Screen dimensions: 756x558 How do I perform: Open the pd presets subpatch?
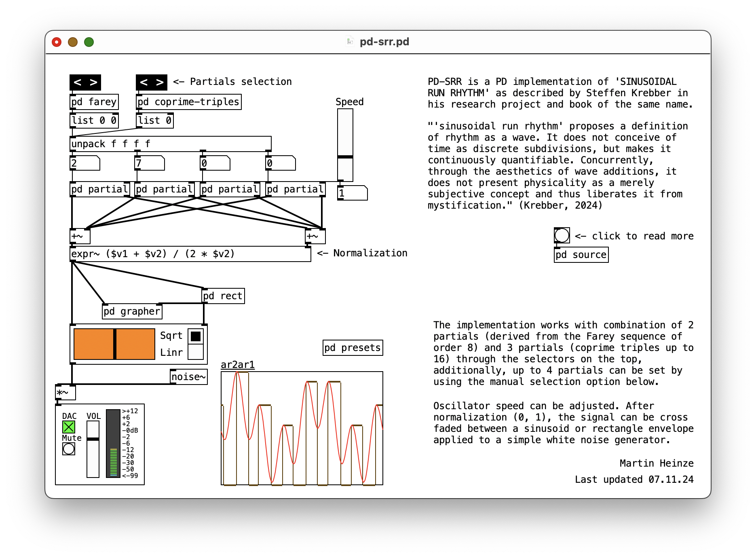[x=353, y=348]
